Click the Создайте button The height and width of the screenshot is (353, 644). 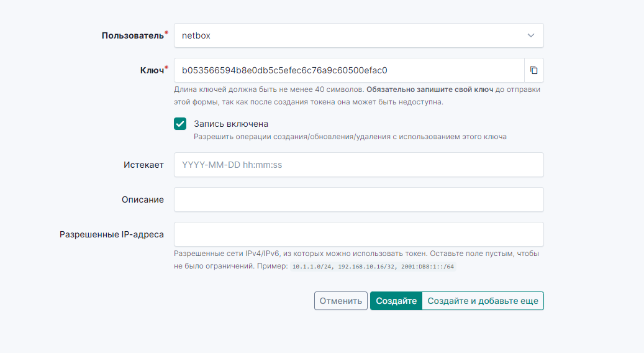pos(396,301)
